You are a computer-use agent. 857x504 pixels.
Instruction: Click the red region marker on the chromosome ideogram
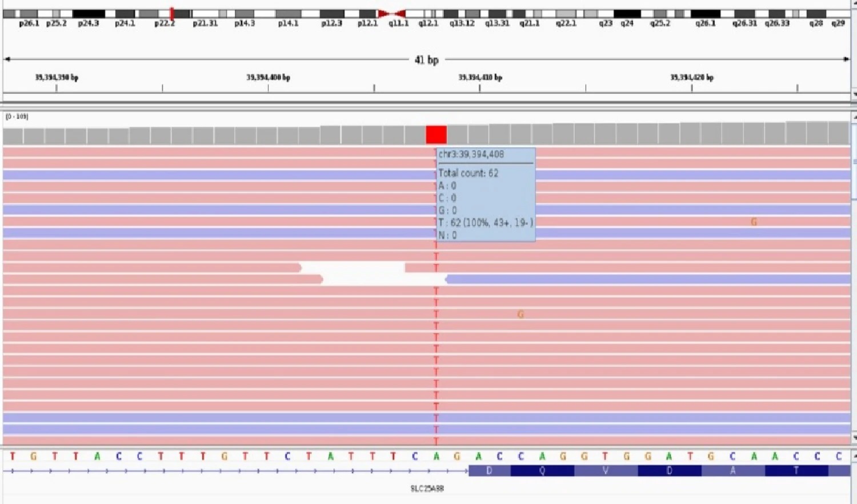[x=172, y=13]
